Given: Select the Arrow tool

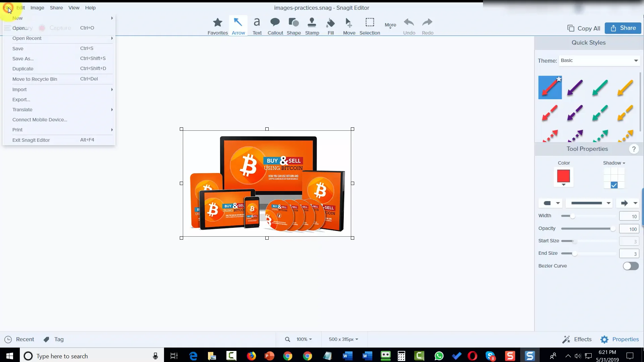Looking at the screenshot, I should coord(238,26).
